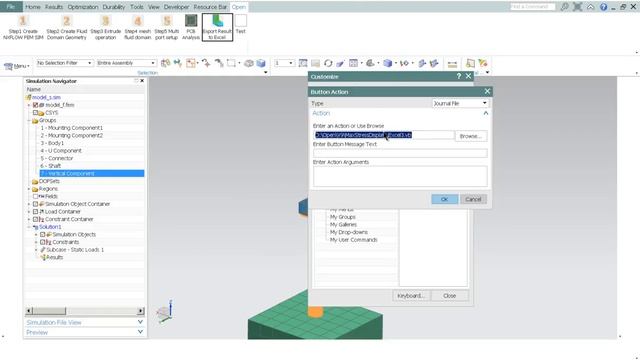Click the Results node icon under Solution1
Screen dimensions: 640x360
43,257
